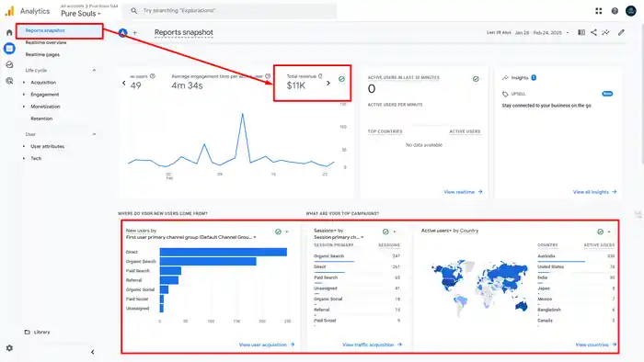644x362 pixels.
Task: Click the previous metric arrow on overview card
Action: (x=123, y=84)
